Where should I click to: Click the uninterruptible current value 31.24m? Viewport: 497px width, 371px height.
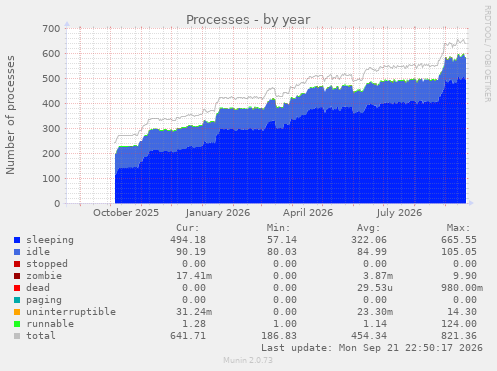point(194,312)
